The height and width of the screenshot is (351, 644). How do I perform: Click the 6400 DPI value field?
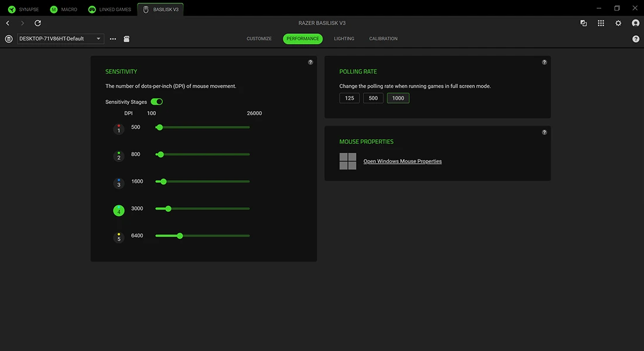click(x=137, y=236)
